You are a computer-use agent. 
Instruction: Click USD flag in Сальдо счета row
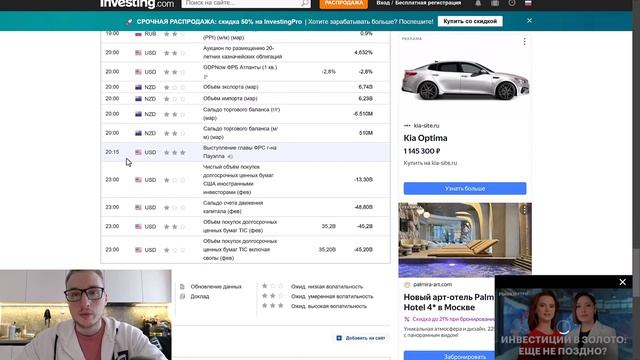click(138, 207)
